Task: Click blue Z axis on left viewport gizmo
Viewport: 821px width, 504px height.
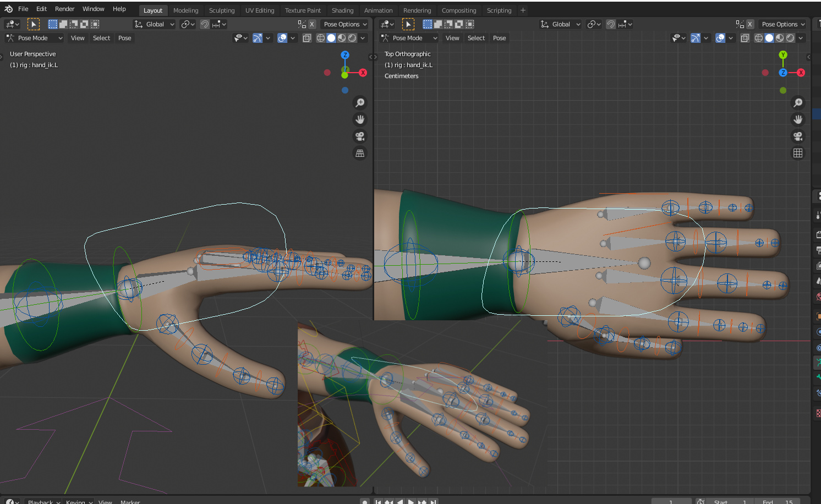Action: point(345,55)
